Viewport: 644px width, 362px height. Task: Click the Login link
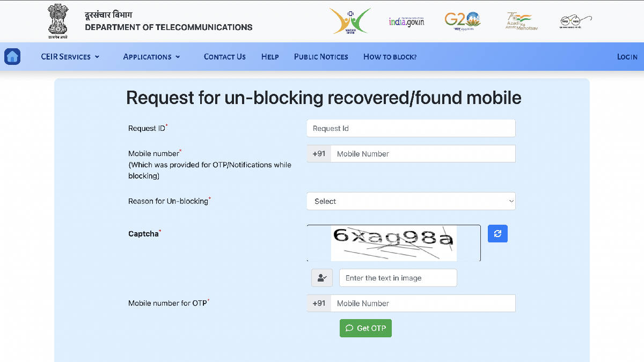tap(627, 57)
